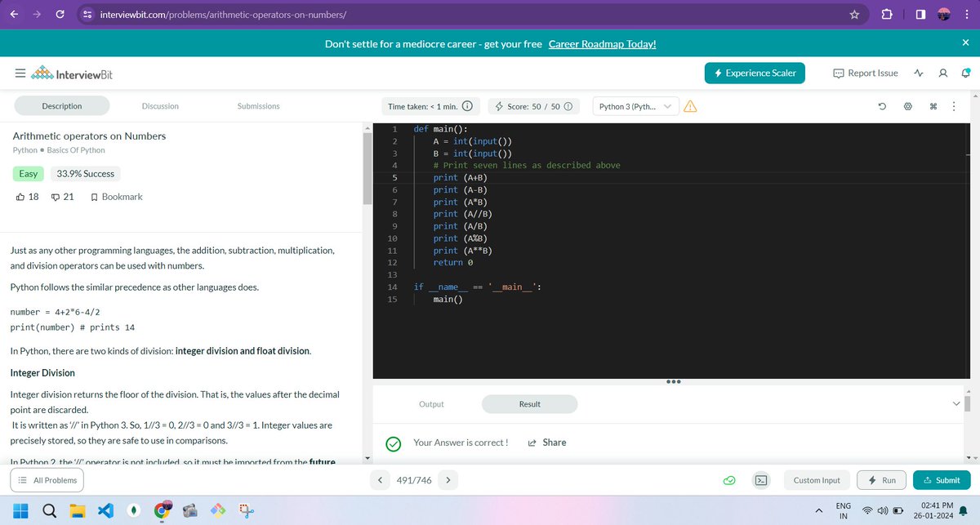Go back in browser history
980x525 pixels.
(13, 14)
